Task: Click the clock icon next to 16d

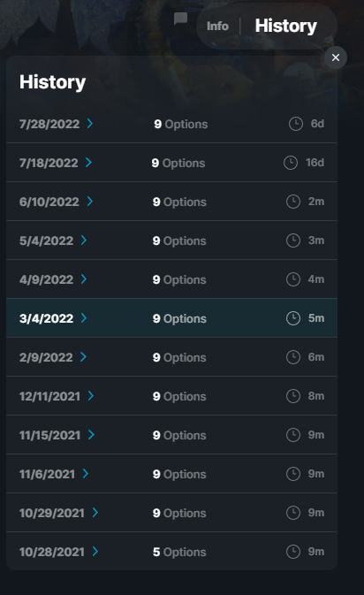Action: tap(291, 163)
